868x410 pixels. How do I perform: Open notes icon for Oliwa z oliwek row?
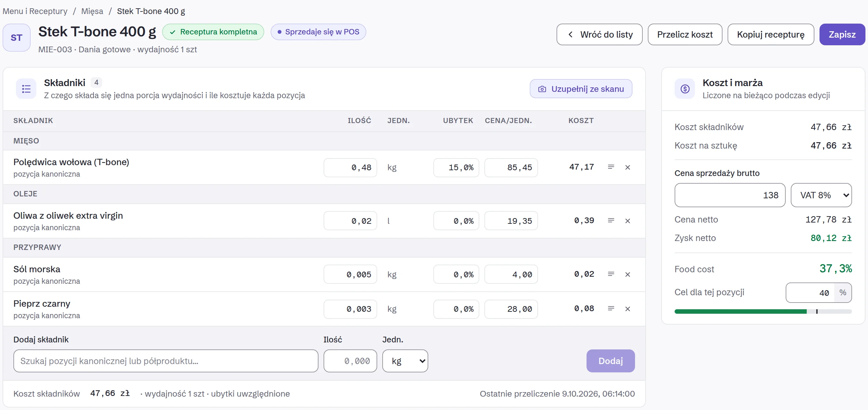pyautogui.click(x=611, y=221)
